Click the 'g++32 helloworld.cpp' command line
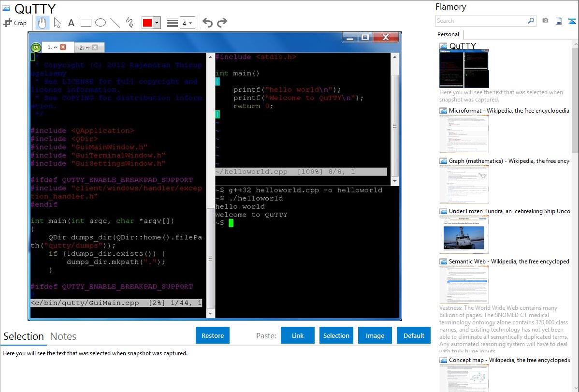 click(x=299, y=190)
